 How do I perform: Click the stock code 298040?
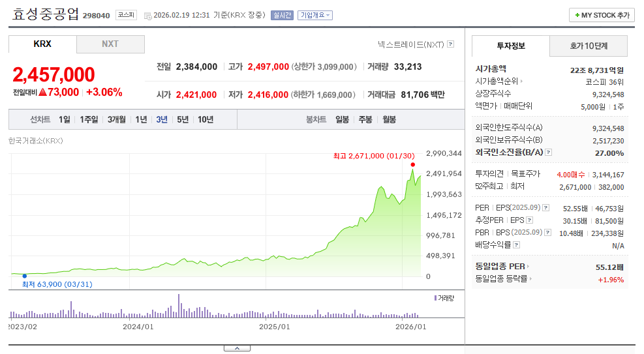click(x=96, y=16)
